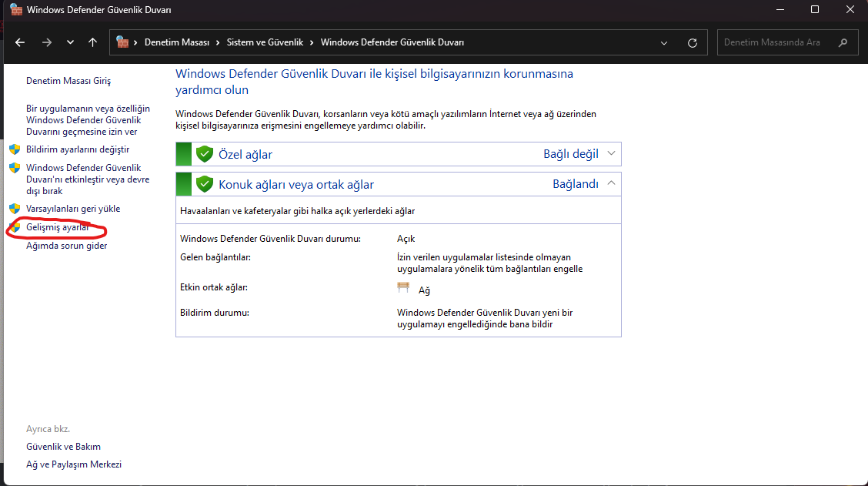
Task: Open Bildirim ayarlarını değiştir
Action: (78, 149)
